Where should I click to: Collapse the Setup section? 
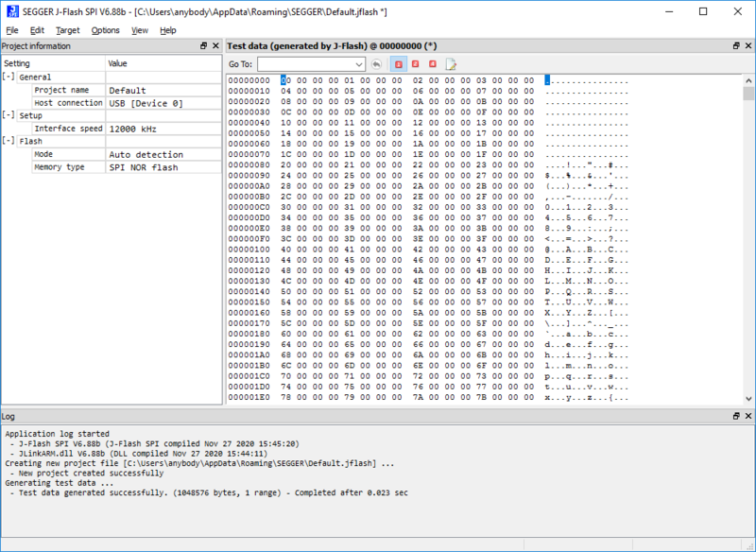[9, 115]
